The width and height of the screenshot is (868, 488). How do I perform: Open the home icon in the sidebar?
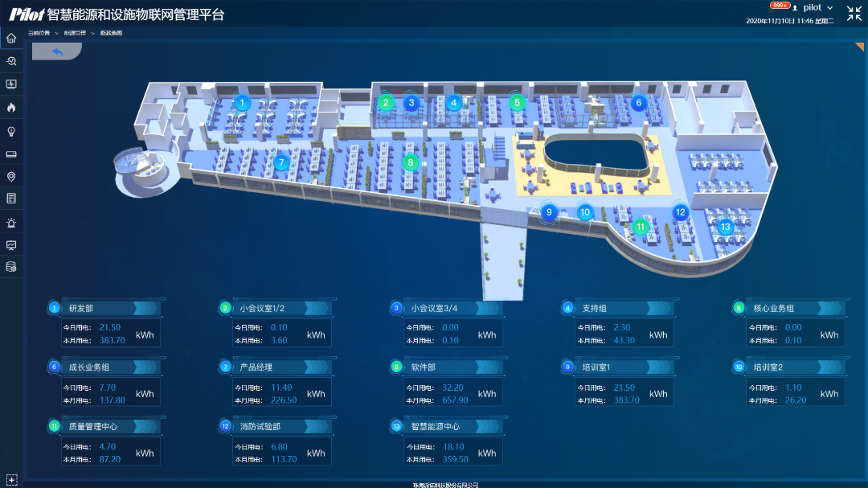click(x=11, y=39)
